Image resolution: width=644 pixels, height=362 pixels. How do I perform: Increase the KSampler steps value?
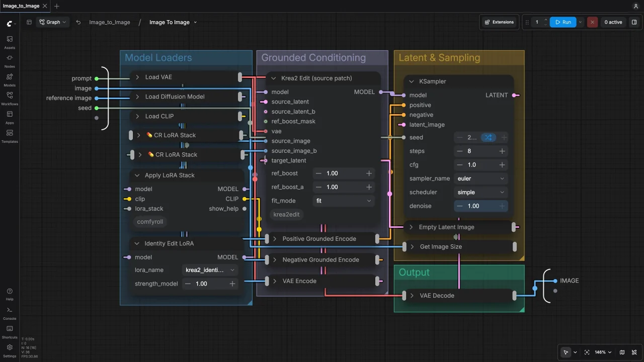[502, 151]
